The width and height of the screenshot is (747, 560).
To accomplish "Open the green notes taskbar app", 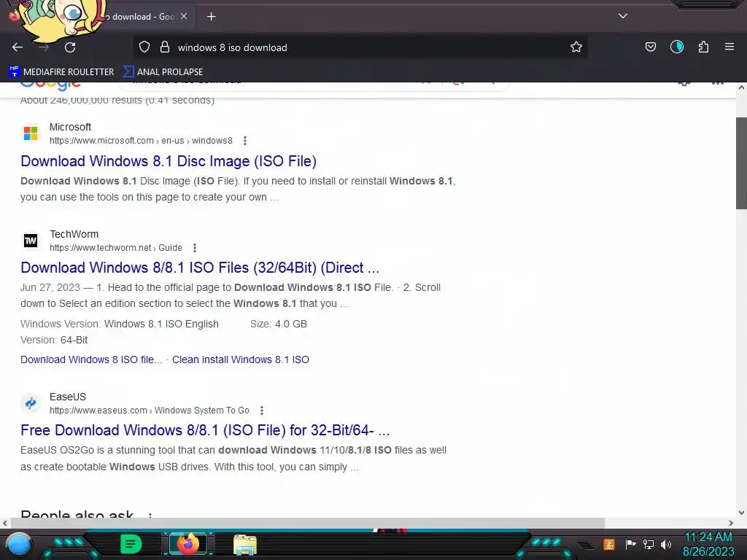I will click(x=131, y=544).
